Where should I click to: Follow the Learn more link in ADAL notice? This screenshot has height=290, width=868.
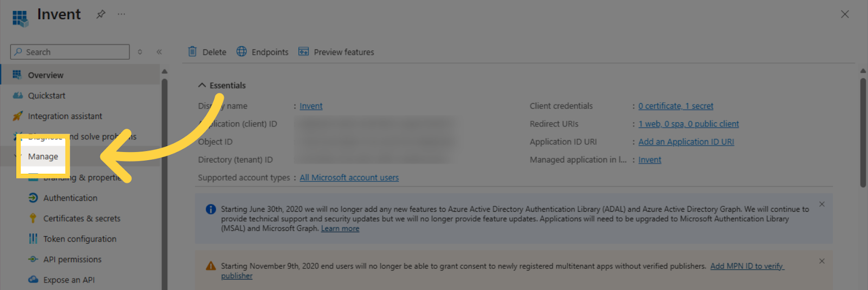tap(340, 229)
